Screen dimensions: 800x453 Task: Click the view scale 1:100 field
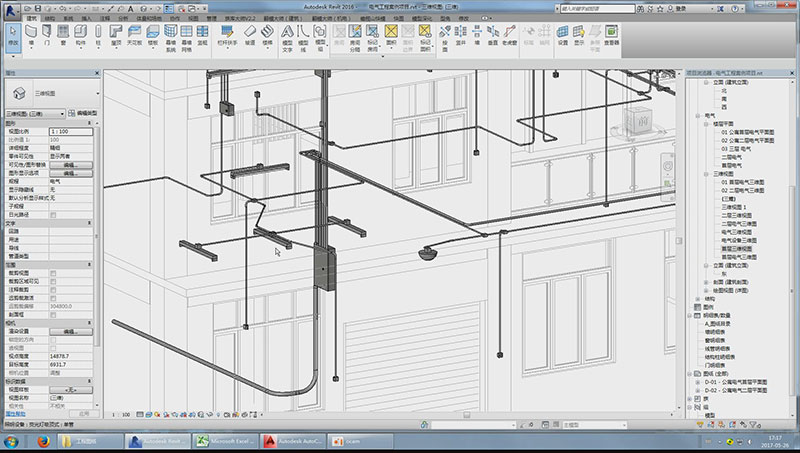point(71,132)
